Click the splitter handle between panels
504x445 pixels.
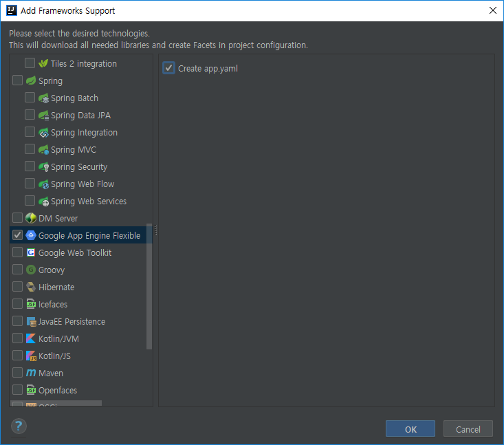(155, 230)
